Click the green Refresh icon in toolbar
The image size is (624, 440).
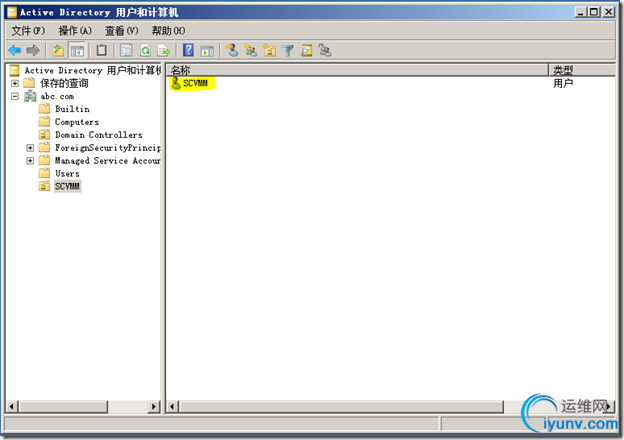point(145,51)
